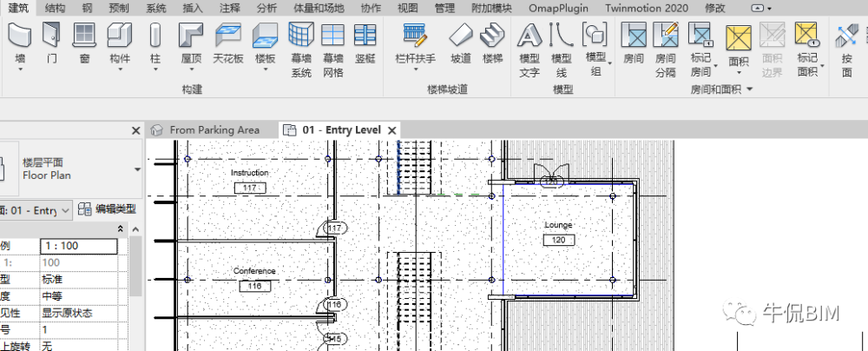
Task: Open the Floor tool dropdown arrow
Action: pos(265,70)
